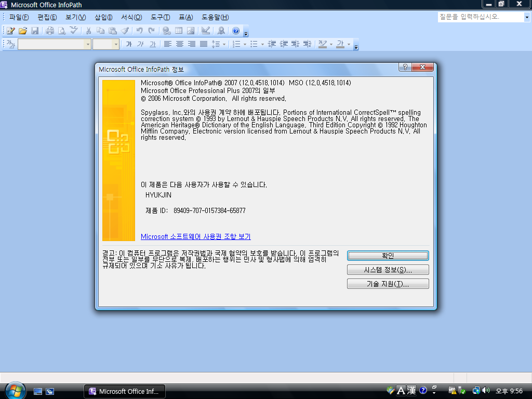532x399 pixels.
Task: Click the 시스템 정보(S)... button
Action: click(388, 270)
